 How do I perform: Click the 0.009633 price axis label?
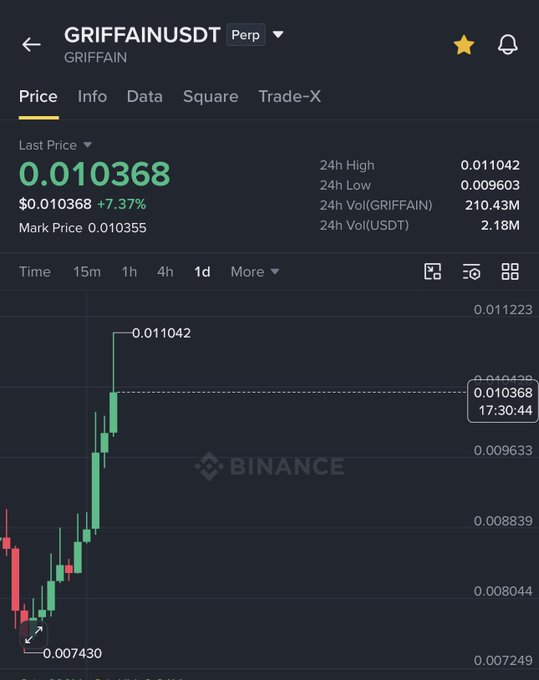coord(503,451)
